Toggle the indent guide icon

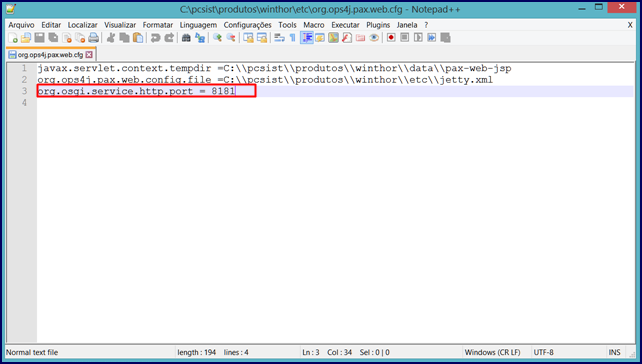[306, 38]
